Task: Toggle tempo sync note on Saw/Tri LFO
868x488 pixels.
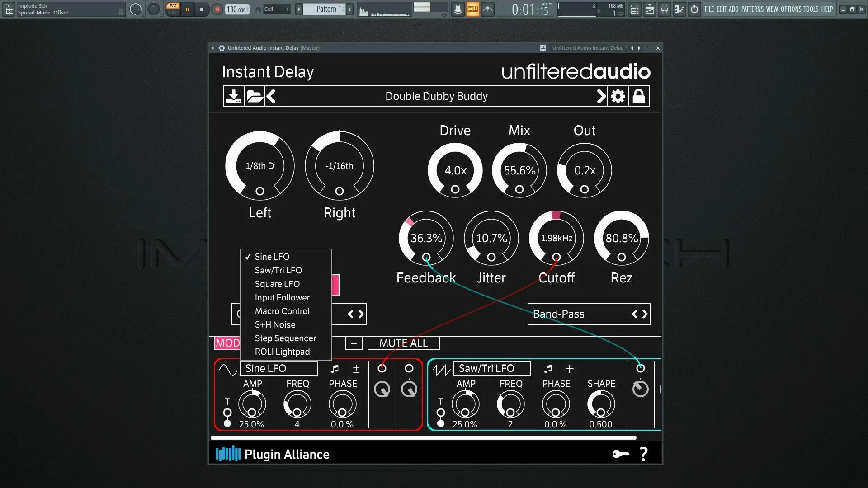Action: pos(548,369)
